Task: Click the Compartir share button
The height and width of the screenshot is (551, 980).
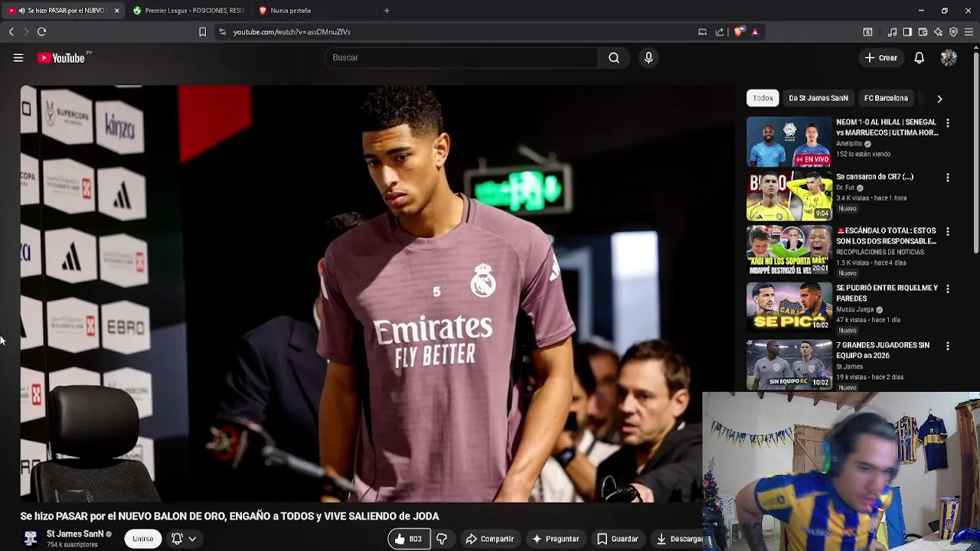Action: click(490, 539)
